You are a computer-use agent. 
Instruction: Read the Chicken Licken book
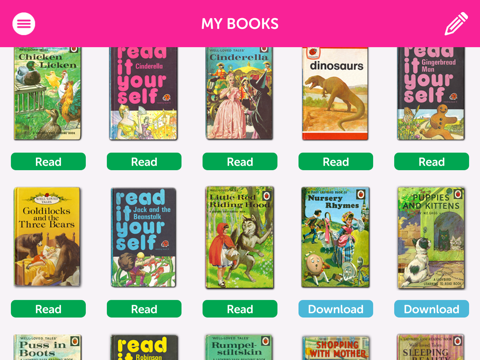tap(48, 162)
